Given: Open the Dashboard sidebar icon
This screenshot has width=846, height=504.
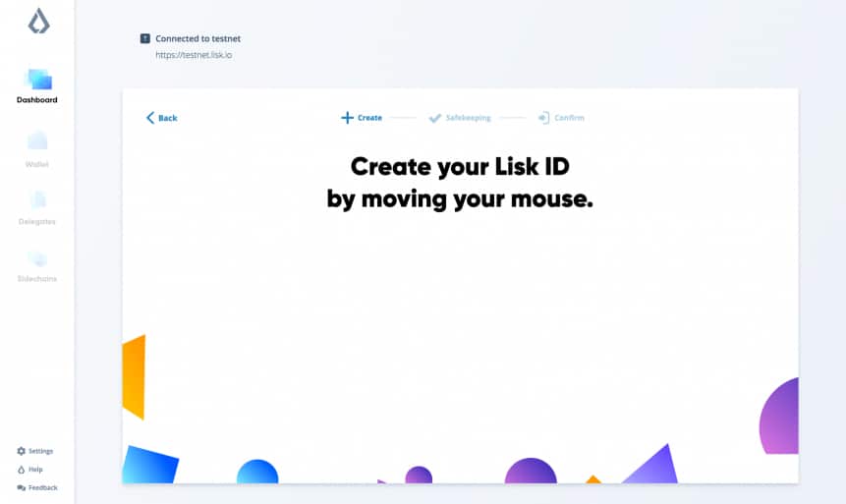Looking at the screenshot, I should 37,80.
